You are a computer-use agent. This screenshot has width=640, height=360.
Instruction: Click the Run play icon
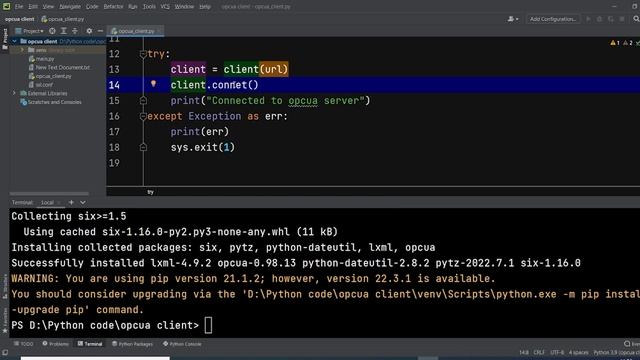588,19
